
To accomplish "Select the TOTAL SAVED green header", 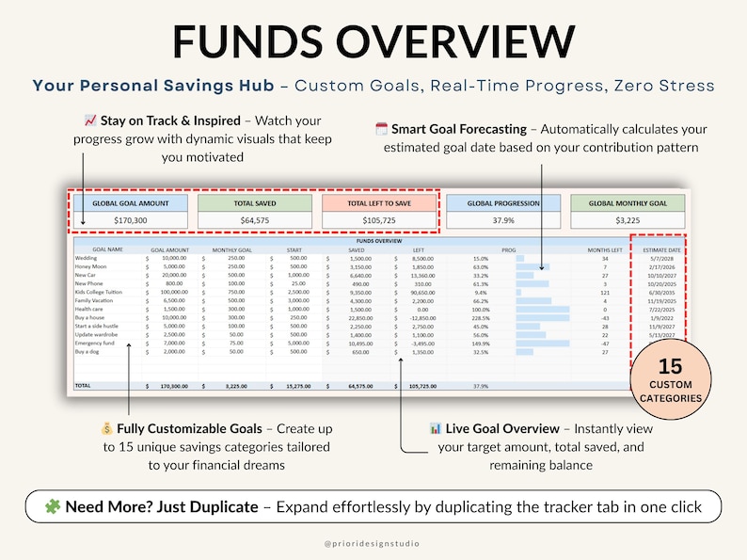I will [255, 203].
